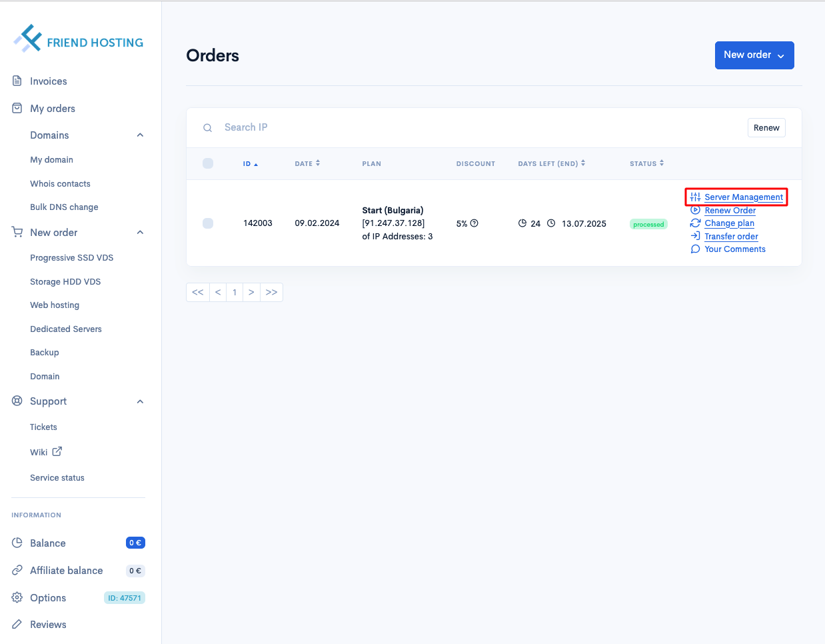
Task: Click the search magnifier icon
Action: (208, 127)
